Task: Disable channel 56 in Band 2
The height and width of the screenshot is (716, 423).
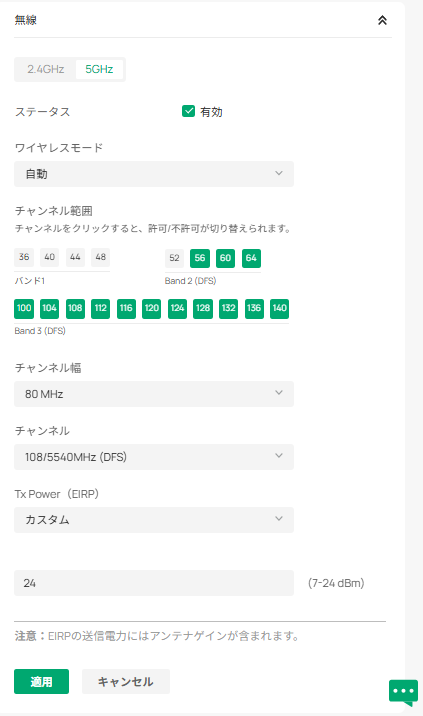Action: 200,258
